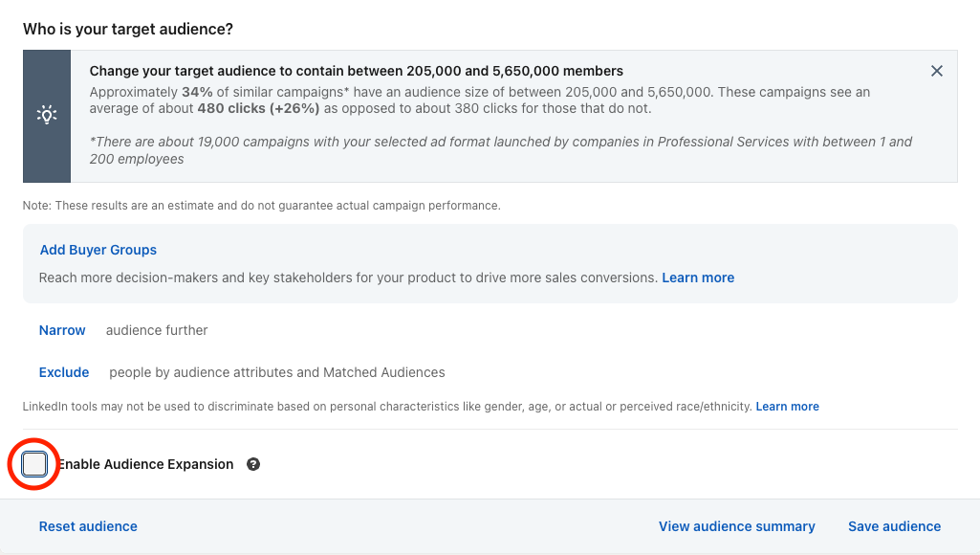Open Learn more about Buyer Groups
This screenshot has height=555, width=980.
tap(698, 277)
